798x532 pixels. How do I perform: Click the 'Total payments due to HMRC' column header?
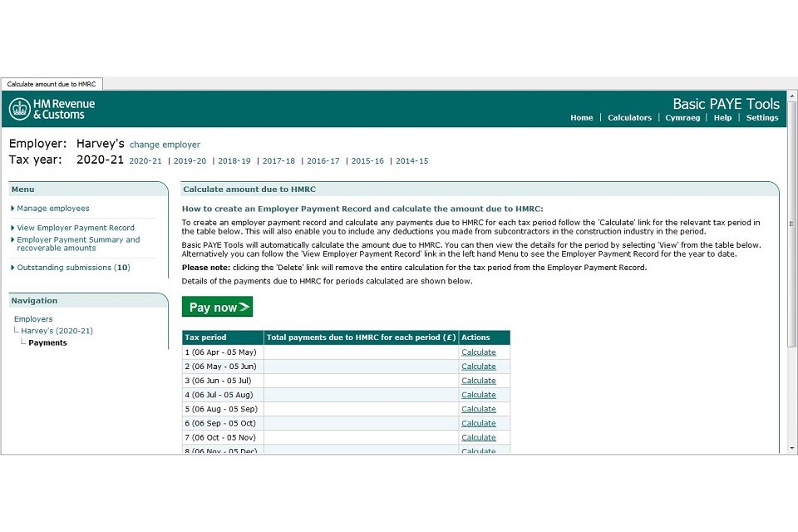pyautogui.click(x=362, y=337)
